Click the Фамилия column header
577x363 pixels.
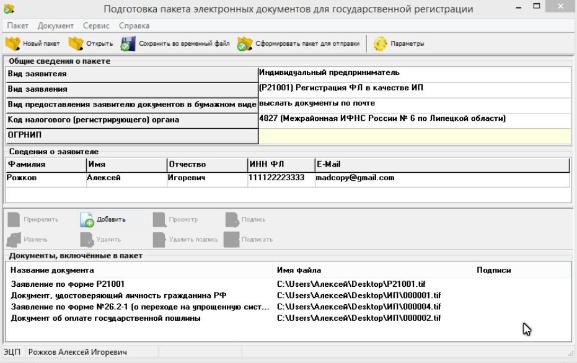(x=46, y=165)
